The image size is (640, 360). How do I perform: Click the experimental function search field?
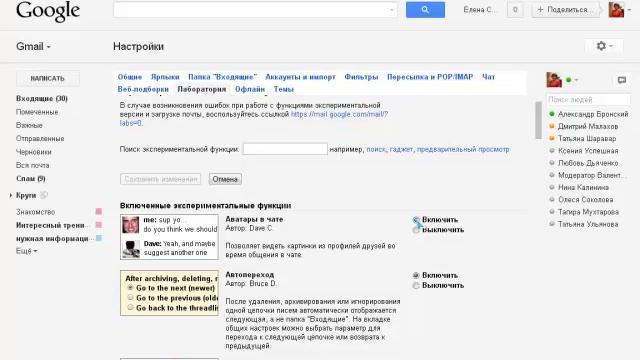[x=285, y=149]
